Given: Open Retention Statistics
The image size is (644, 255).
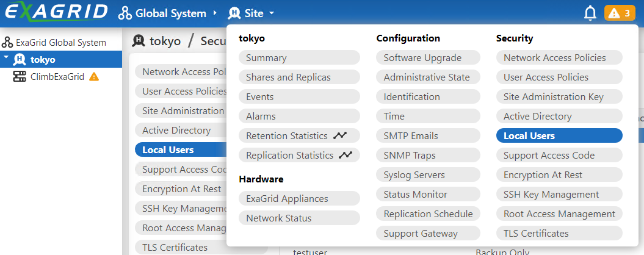Looking at the screenshot, I should pos(299,135).
